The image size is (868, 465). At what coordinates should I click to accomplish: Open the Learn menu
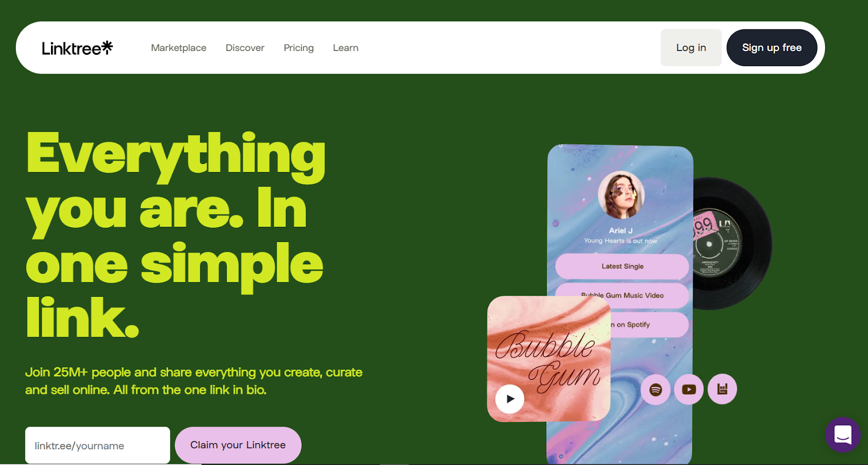click(346, 48)
